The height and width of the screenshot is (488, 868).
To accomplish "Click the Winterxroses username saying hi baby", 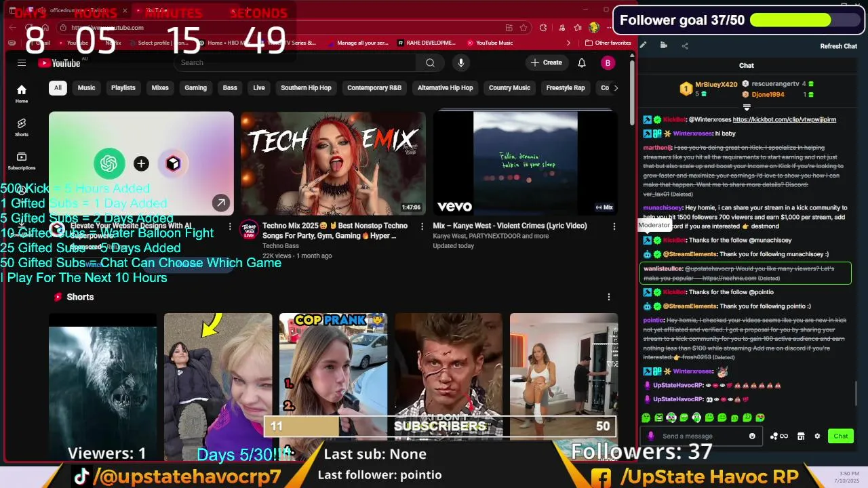I will (x=692, y=134).
